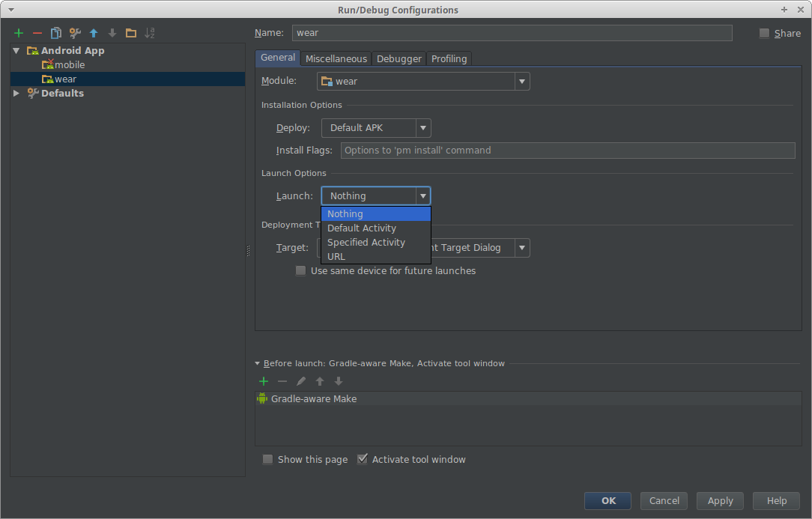Collapse the Before launch section
812x519 pixels.
pyautogui.click(x=258, y=364)
